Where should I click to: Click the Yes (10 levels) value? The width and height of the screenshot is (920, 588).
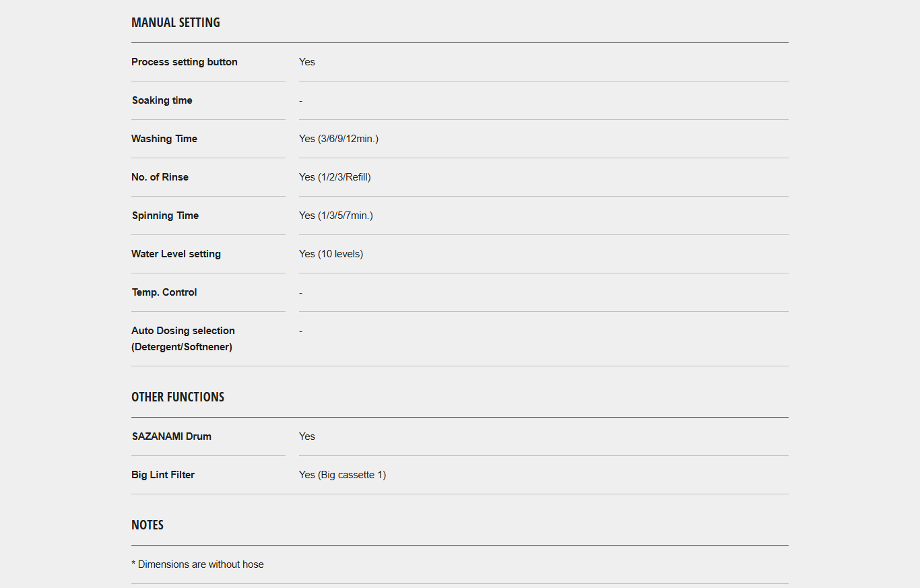[331, 254]
